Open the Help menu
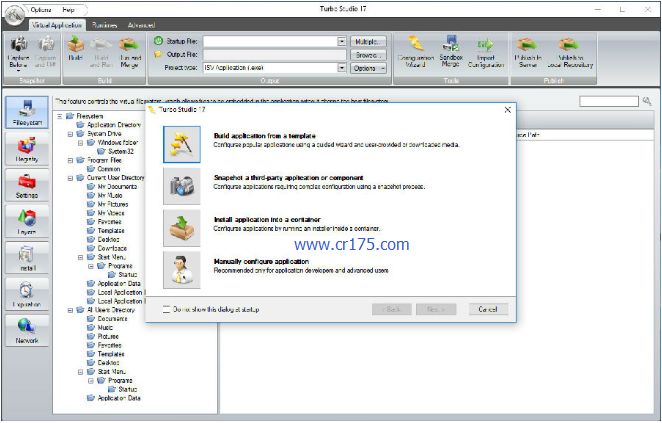Image resolution: width=662 pixels, height=423 pixels. tap(68, 10)
